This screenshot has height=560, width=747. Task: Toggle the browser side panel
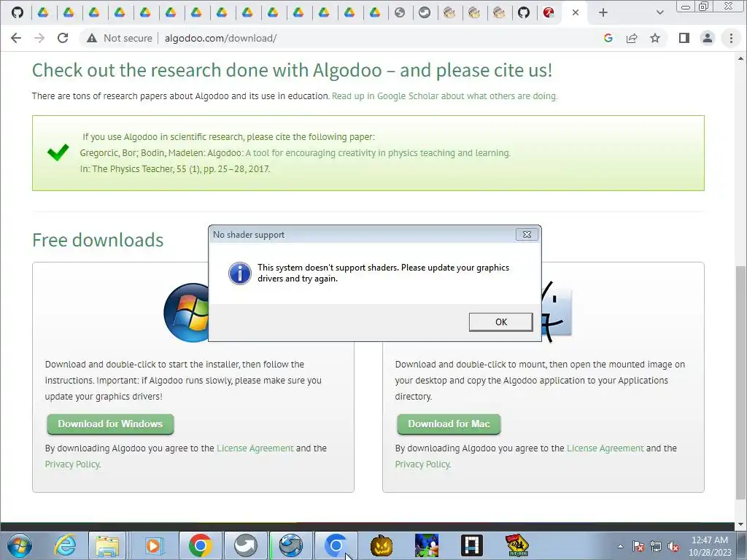click(684, 38)
